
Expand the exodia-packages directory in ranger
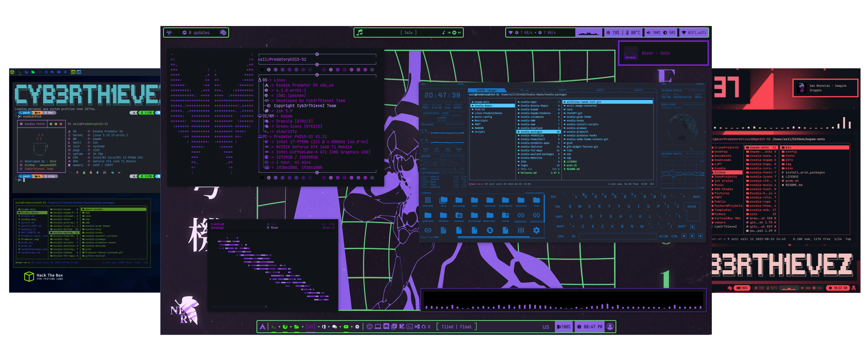(x=531, y=132)
